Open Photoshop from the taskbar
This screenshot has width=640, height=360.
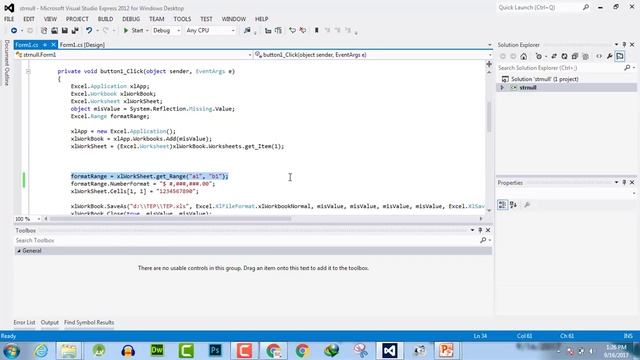[215, 351]
